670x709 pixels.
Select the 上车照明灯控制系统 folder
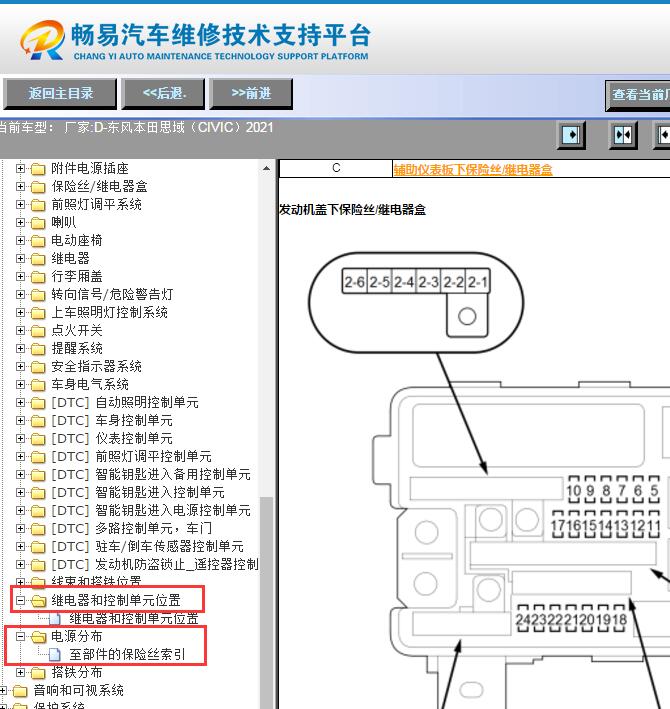click(109, 312)
